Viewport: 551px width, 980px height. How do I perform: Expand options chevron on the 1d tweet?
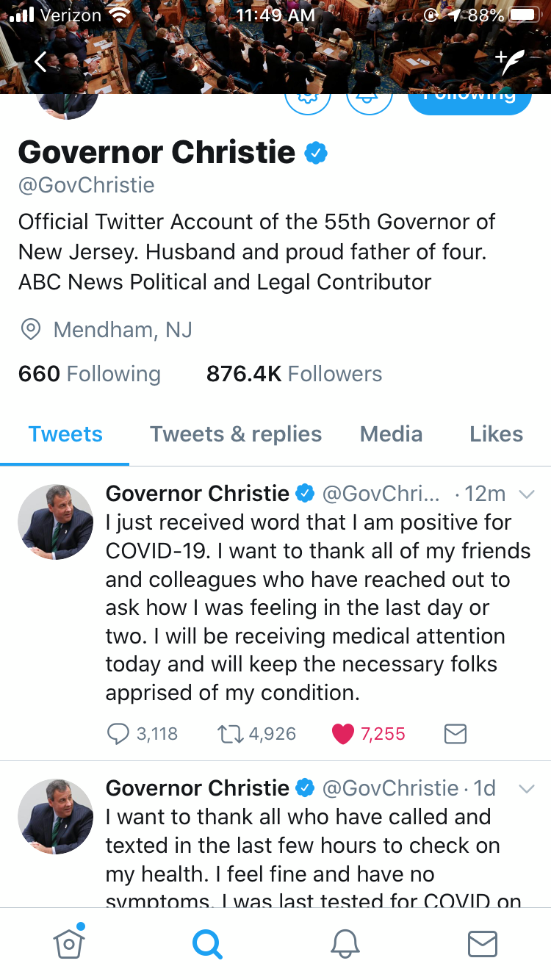(526, 789)
